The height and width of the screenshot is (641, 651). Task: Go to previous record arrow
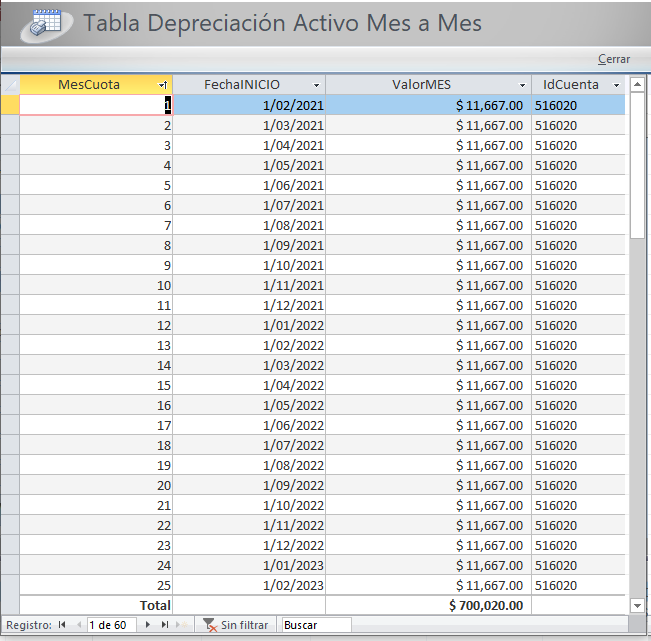click(x=77, y=625)
